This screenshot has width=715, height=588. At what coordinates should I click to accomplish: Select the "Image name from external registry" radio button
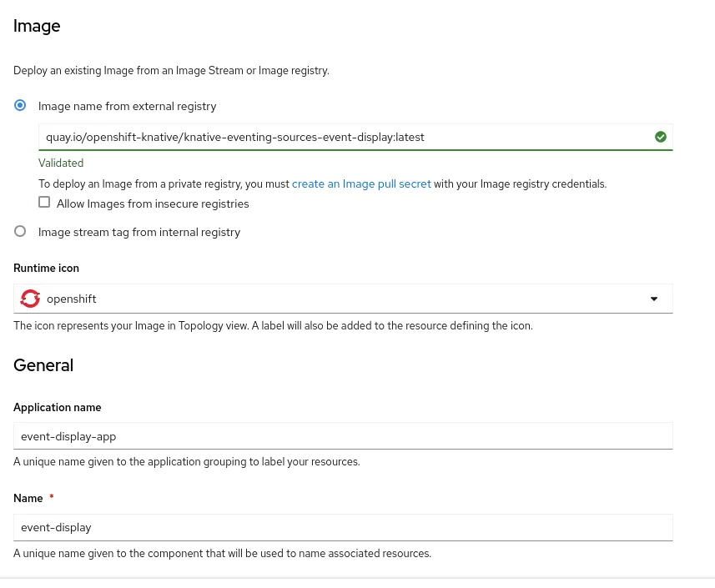(x=21, y=106)
